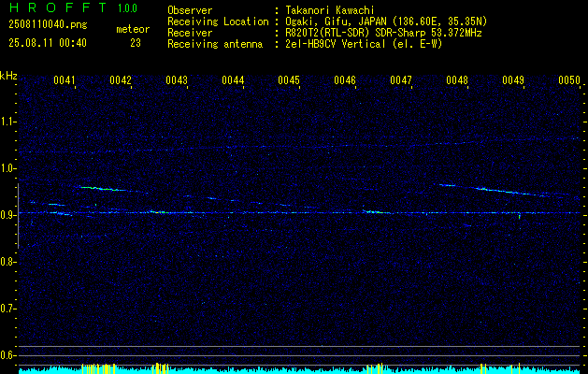Click the 0044 time marker
Viewport: 588px width, 374px height.
click(233, 80)
